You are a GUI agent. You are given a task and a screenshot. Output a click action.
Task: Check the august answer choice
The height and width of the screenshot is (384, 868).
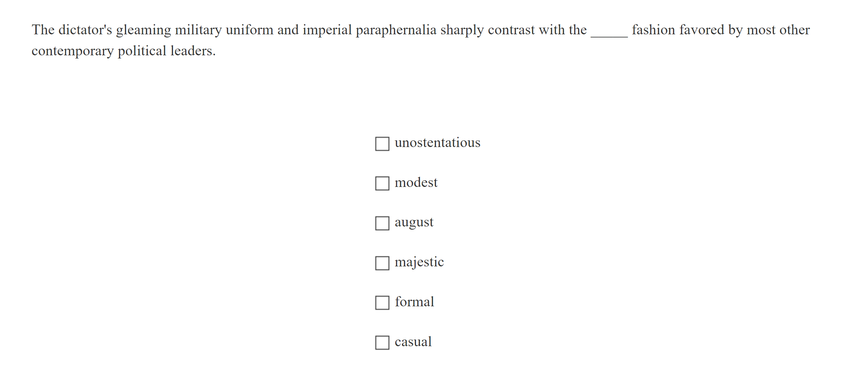click(382, 223)
